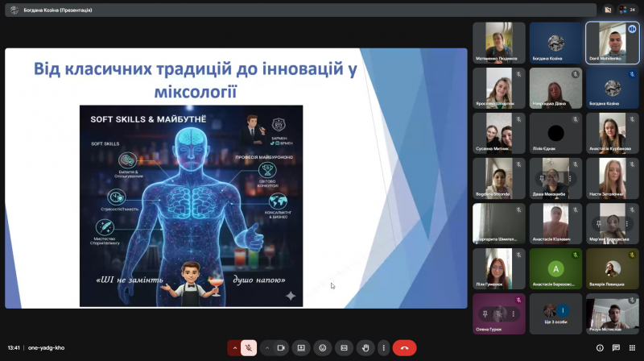644x361 pixels.
Task: Toggle the camera on or off
Action: [x=281, y=347]
